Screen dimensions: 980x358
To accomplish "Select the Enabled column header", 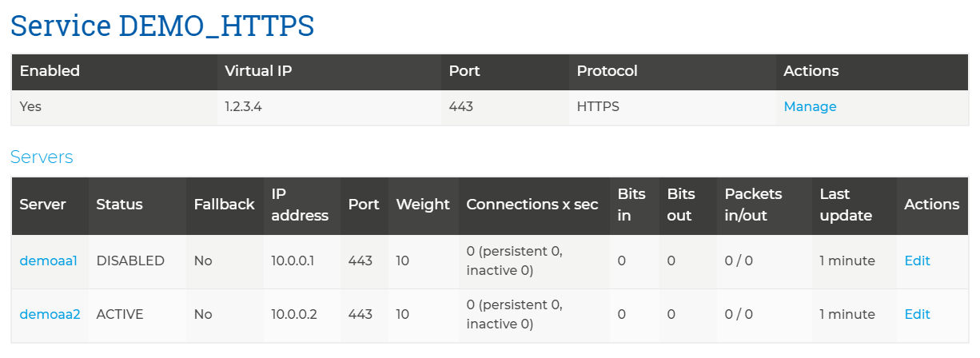I will coord(50,70).
